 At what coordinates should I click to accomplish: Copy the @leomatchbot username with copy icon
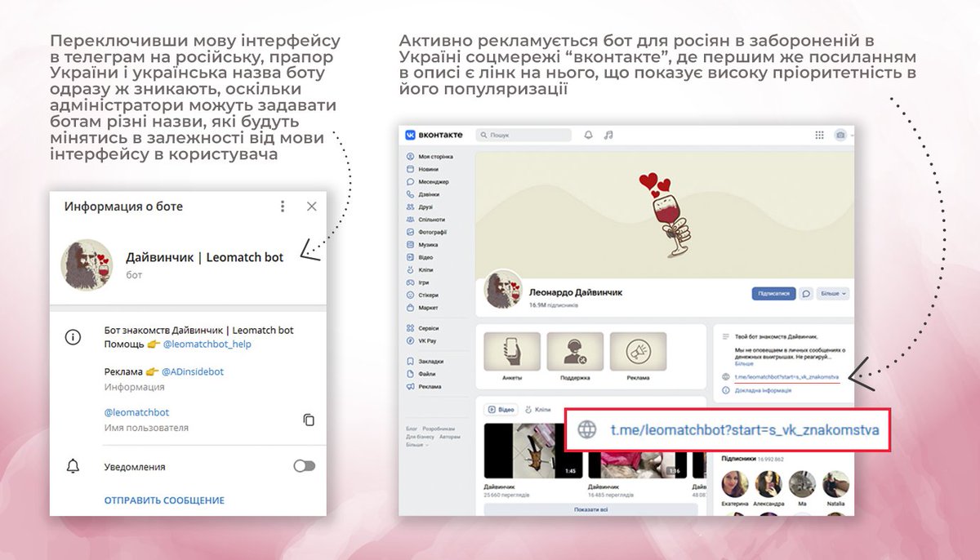[308, 420]
